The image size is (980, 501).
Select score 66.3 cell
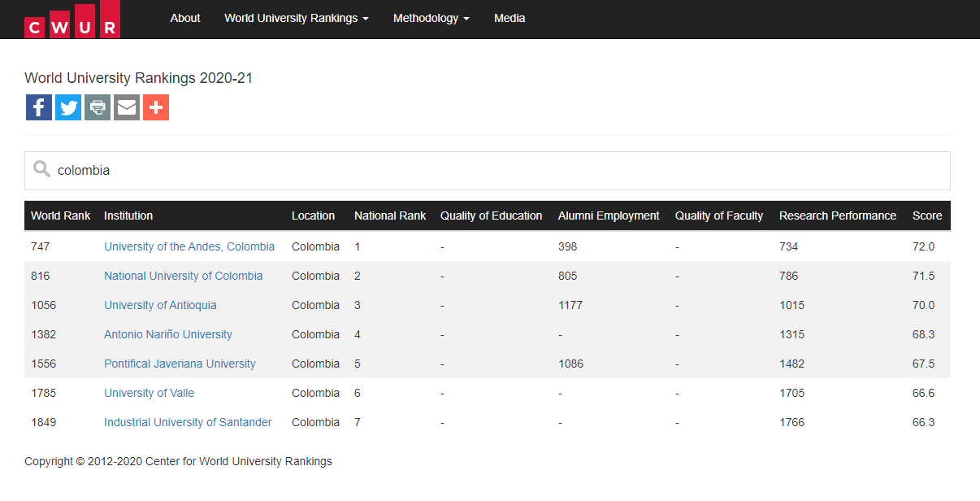pyautogui.click(x=923, y=422)
